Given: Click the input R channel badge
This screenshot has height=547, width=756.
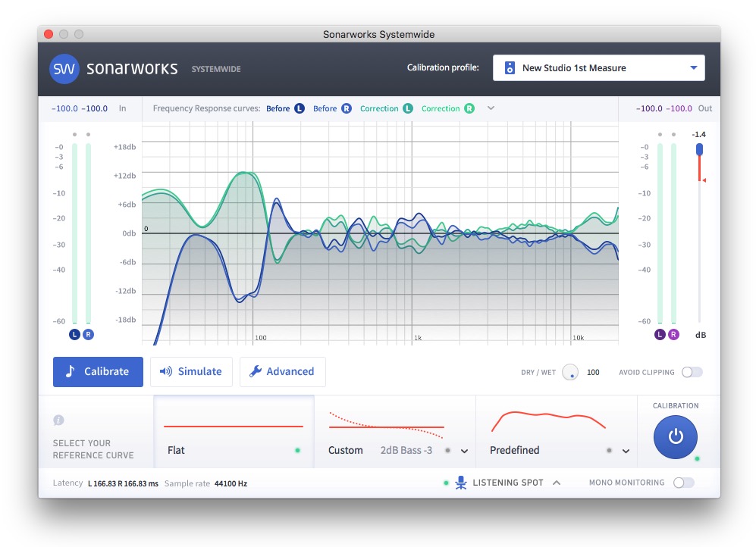Looking at the screenshot, I should coord(88,334).
